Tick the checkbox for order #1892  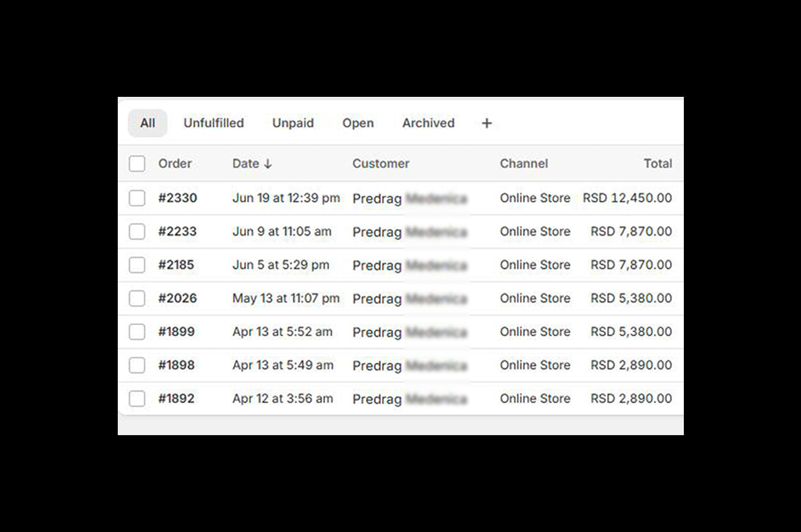137,398
